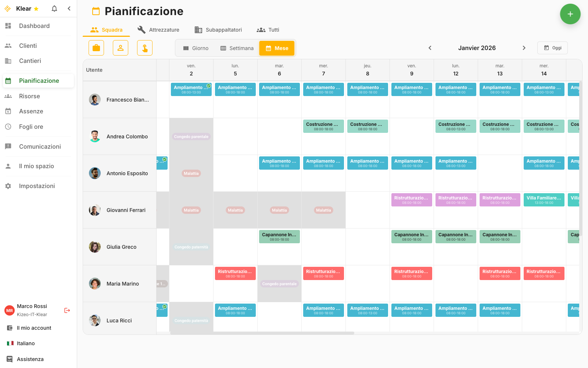
Task: Open the Subappaltatori tab
Action: (x=218, y=30)
